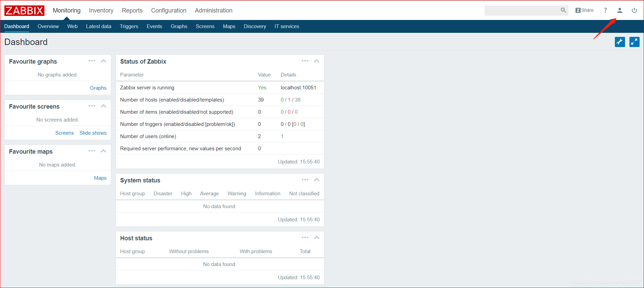Click the Without problems column header

coord(189,251)
